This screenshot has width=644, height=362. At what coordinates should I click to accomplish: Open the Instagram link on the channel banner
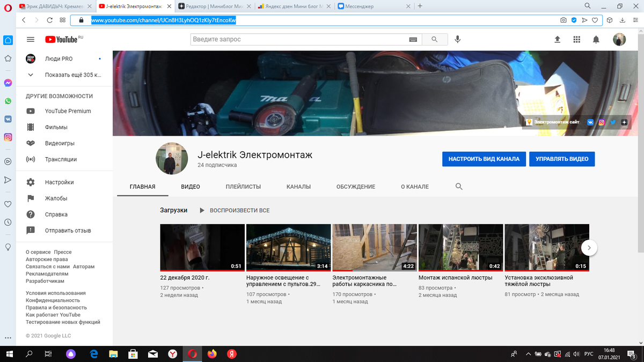point(602,122)
